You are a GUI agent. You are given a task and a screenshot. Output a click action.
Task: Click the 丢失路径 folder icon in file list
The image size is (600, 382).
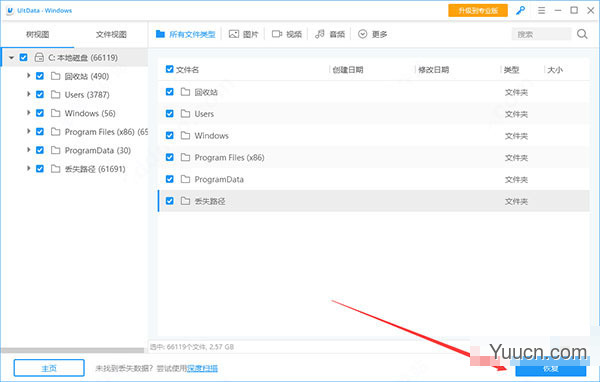(x=186, y=201)
